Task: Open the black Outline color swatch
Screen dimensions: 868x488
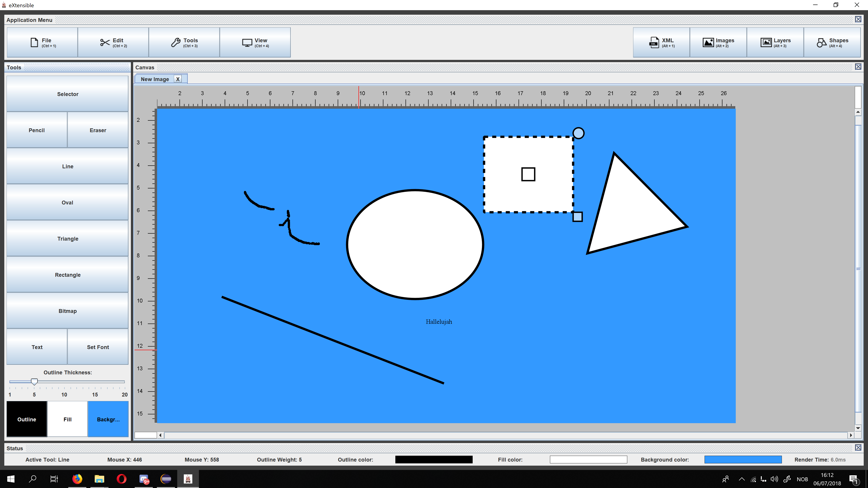Action: (27, 419)
